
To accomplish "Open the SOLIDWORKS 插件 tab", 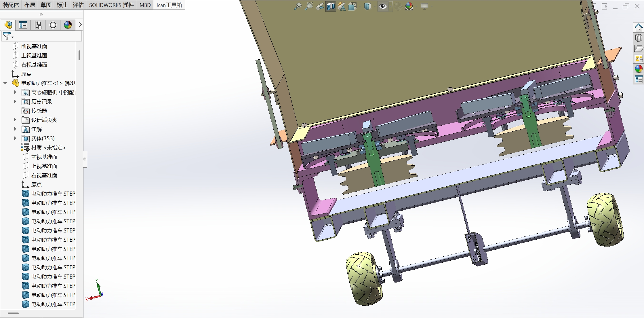I will click(111, 5).
